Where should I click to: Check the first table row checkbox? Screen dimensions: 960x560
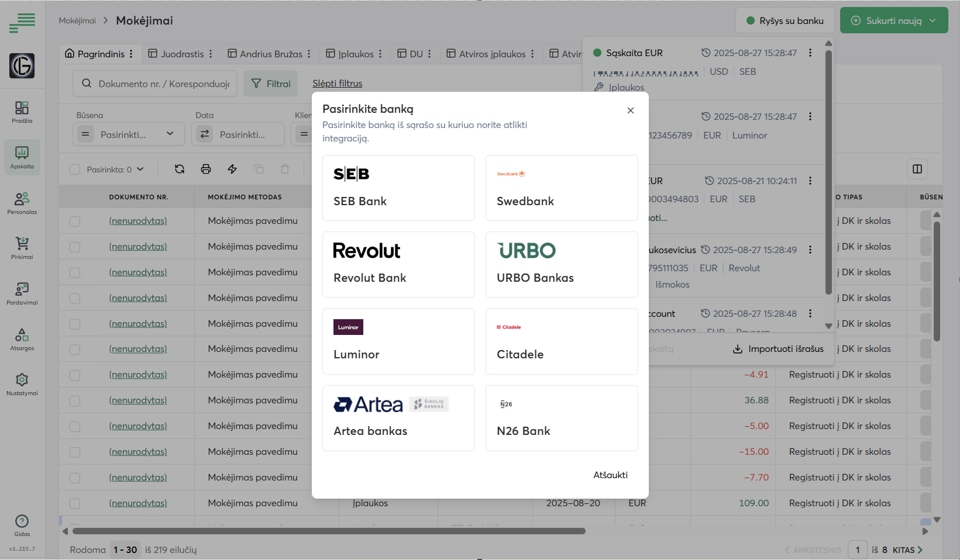(75, 221)
